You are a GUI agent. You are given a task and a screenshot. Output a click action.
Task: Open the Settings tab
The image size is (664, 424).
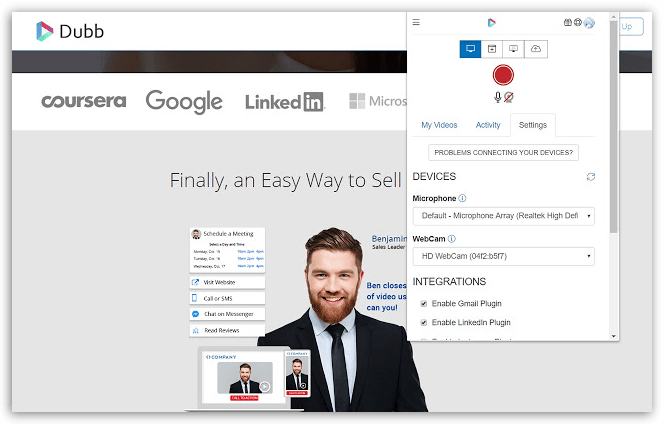click(x=533, y=125)
